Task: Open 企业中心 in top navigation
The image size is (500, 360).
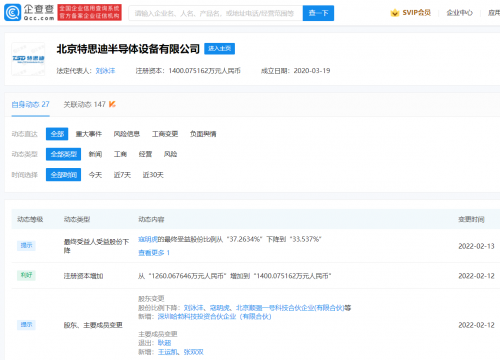Action: [x=459, y=13]
